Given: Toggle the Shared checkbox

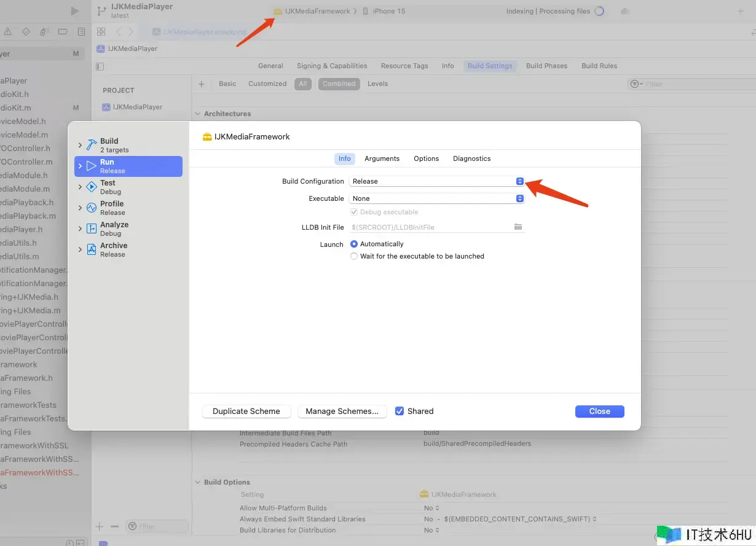Looking at the screenshot, I should [x=400, y=411].
